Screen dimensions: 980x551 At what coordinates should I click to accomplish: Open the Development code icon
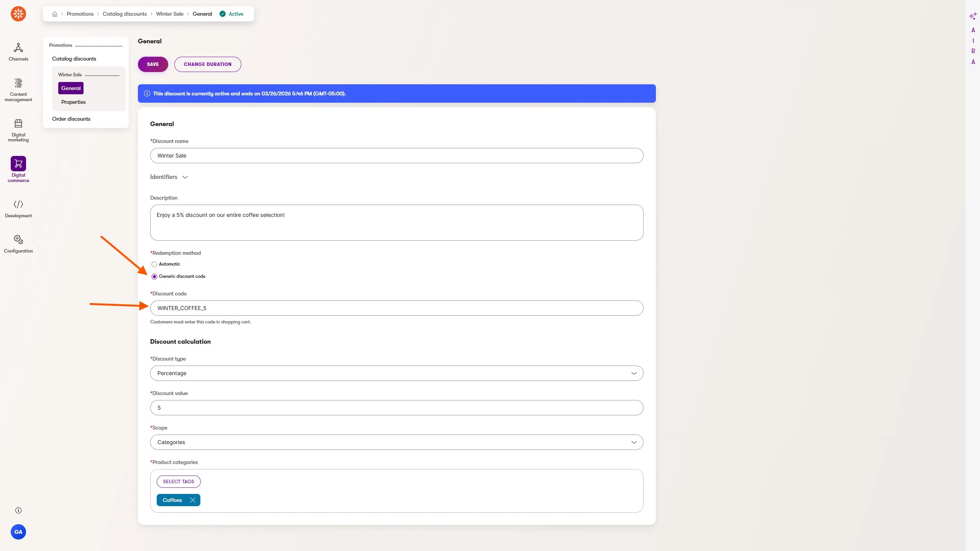[18, 204]
